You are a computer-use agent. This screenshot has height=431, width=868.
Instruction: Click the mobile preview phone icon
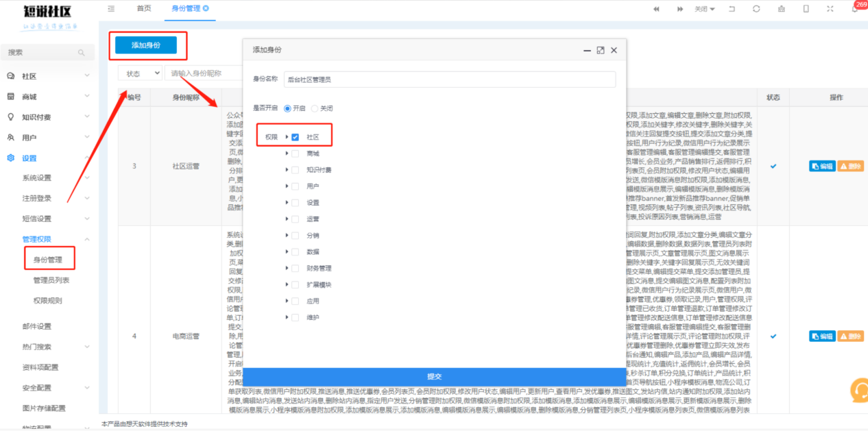[x=806, y=9]
